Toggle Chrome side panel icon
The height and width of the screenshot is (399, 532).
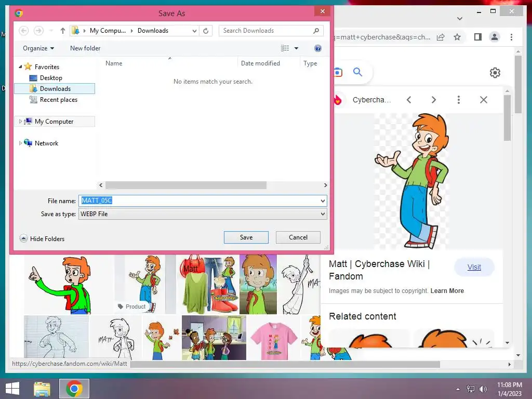(x=478, y=37)
